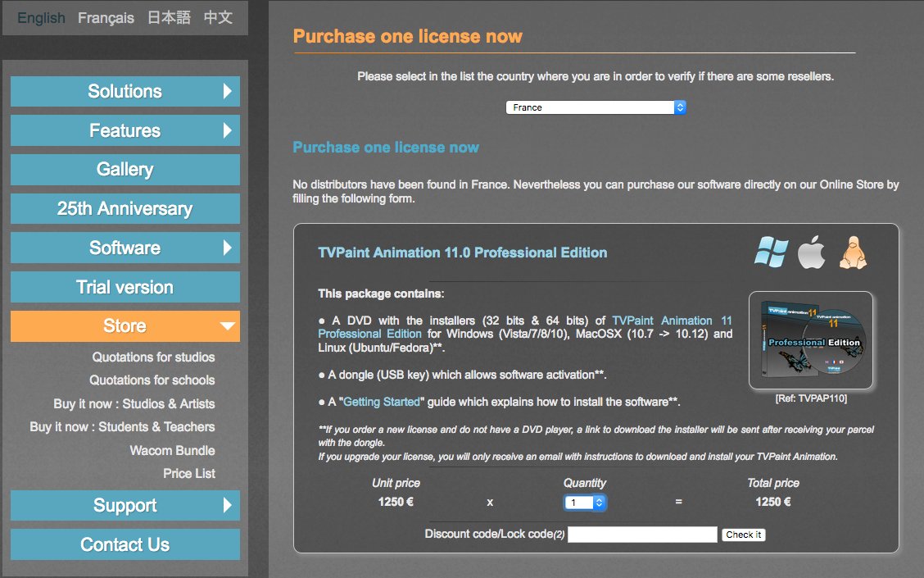Screen dimensions: 924x578
Task: Select the Support menu item
Action: coord(125,506)
